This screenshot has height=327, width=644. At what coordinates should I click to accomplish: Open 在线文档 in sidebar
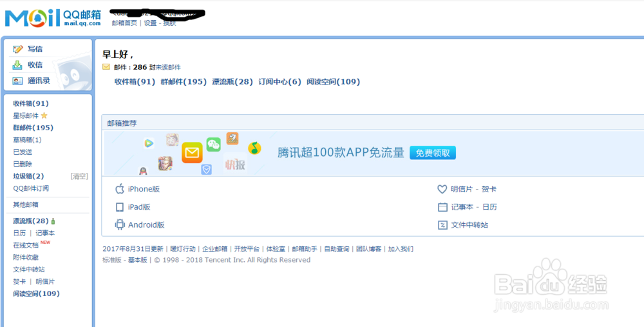(26, 245)
